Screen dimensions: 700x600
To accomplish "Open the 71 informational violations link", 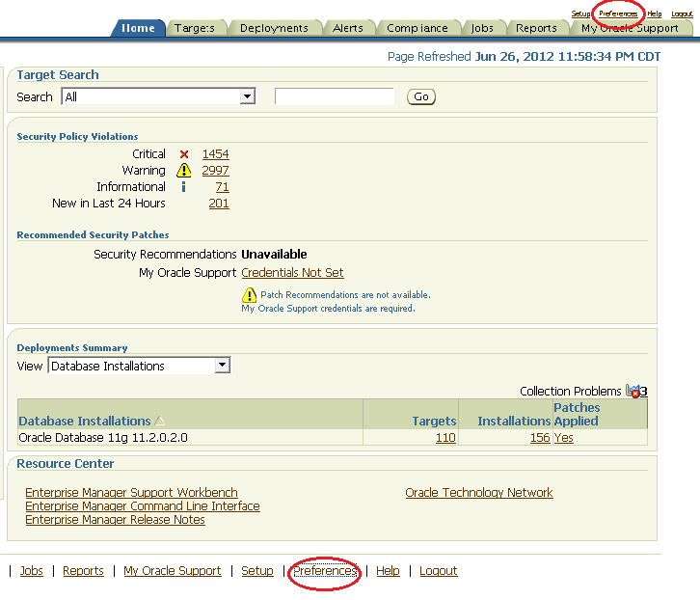I will click(223, 187).
